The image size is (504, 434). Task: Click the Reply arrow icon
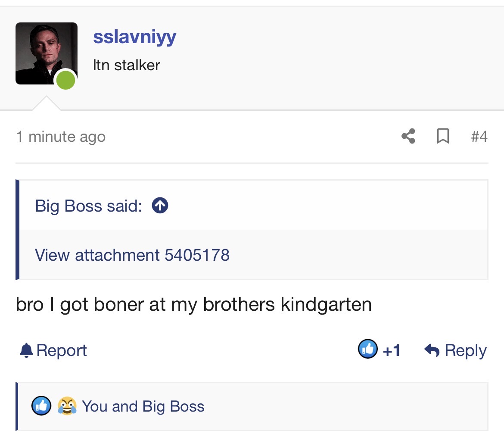[432, 350]
